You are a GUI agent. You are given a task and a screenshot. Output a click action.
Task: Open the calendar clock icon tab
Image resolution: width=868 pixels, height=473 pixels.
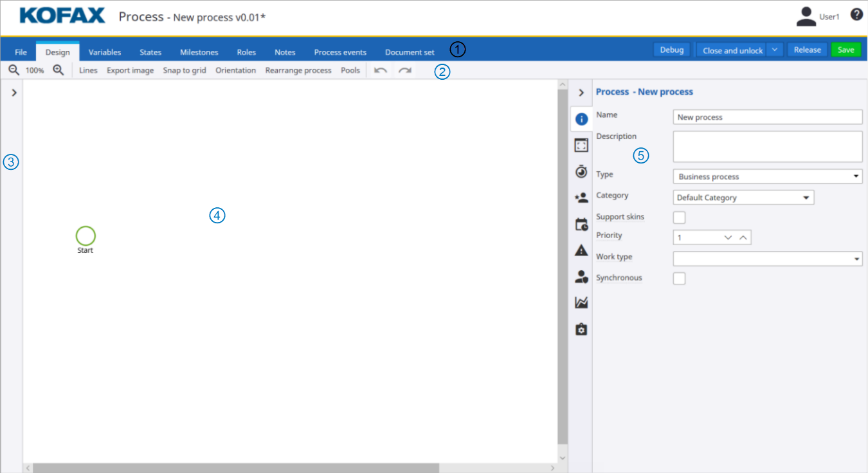tap(581, 225)
